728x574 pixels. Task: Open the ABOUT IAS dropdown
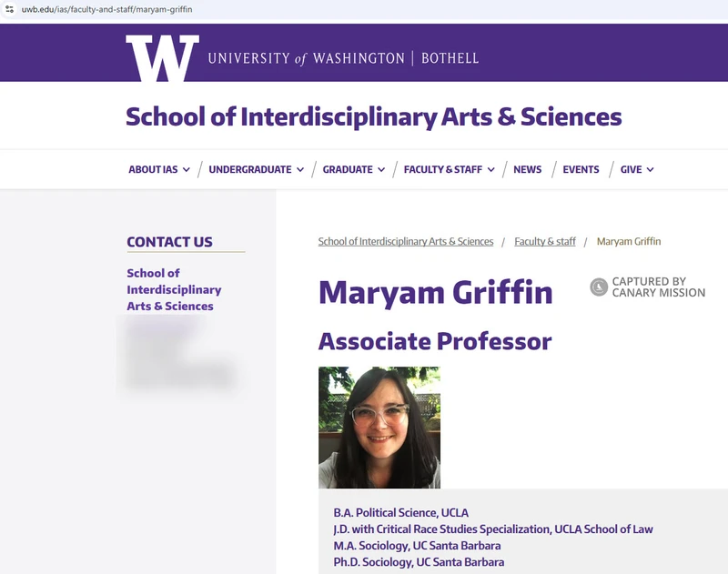[156, 169]
